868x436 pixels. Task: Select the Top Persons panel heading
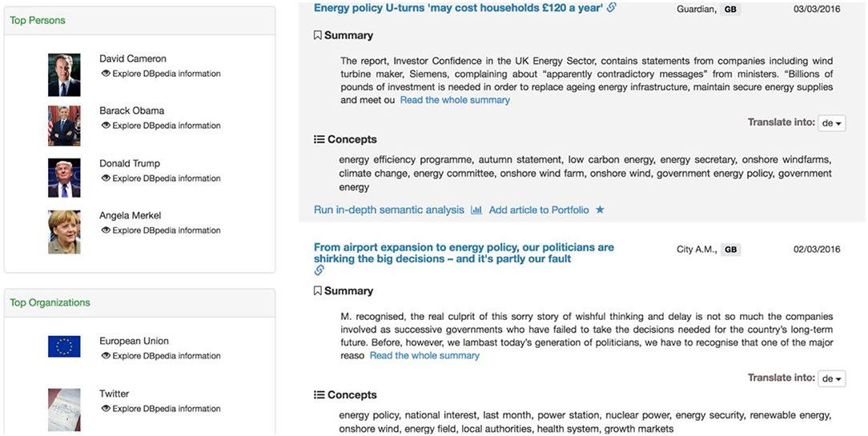click(x=38, y=21)
